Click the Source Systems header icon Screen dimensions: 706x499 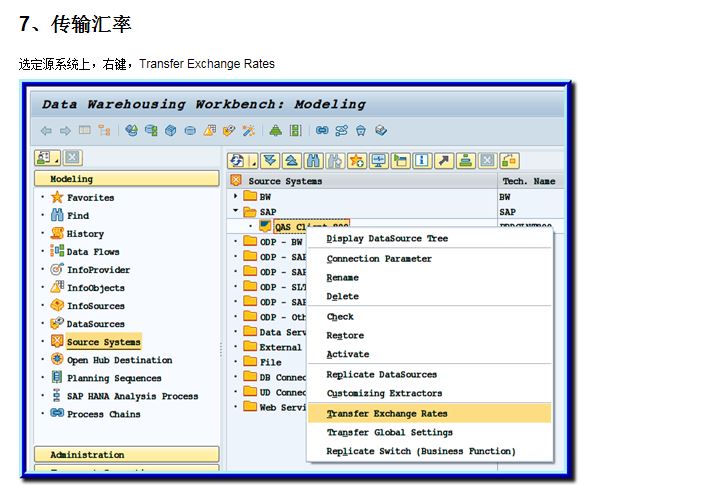(236, 181)
